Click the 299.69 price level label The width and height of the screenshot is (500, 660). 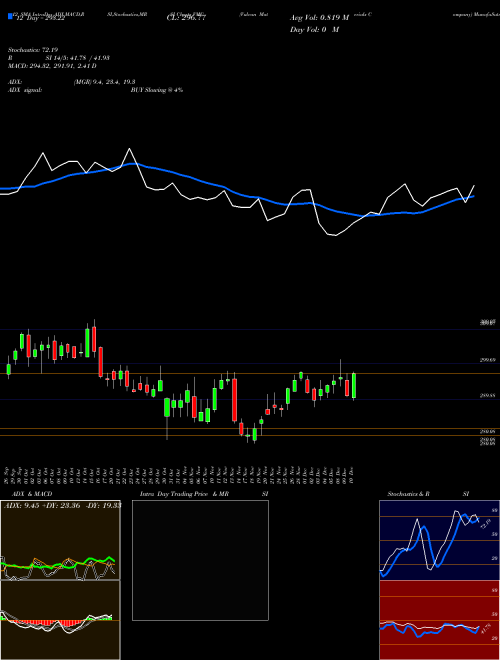(x=487, y=361)
